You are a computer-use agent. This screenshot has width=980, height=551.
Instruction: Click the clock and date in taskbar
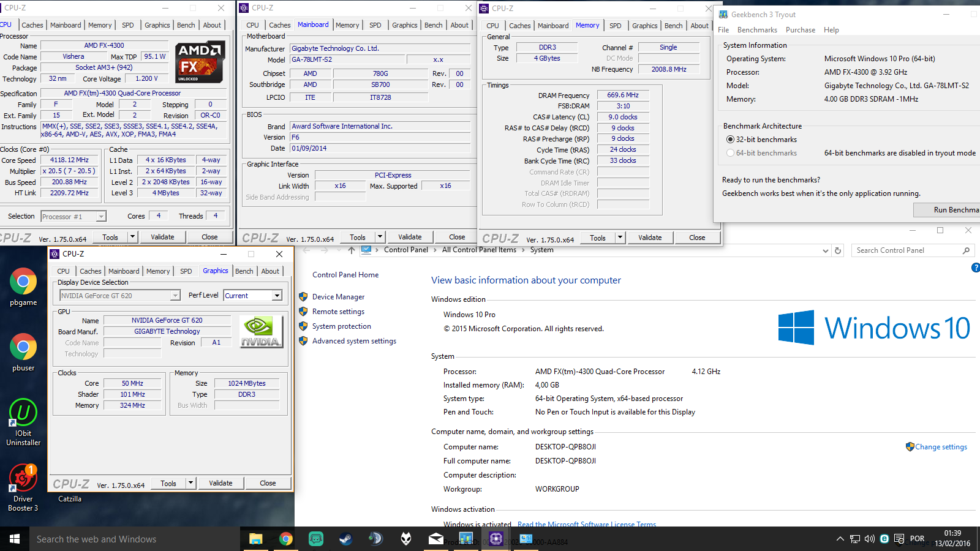click(x=952, y=538)
